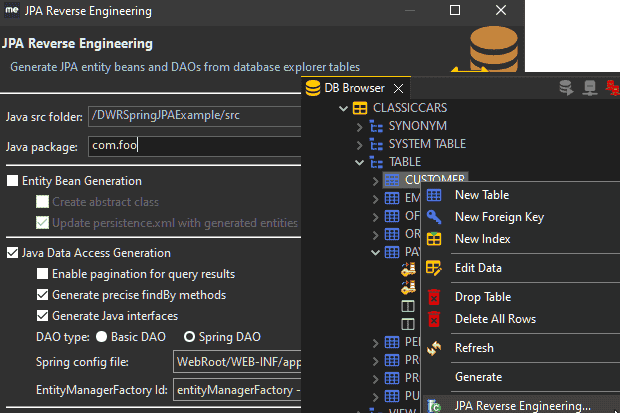
Task: Expand the SYSTEM TABLE node
Action: 359,145
